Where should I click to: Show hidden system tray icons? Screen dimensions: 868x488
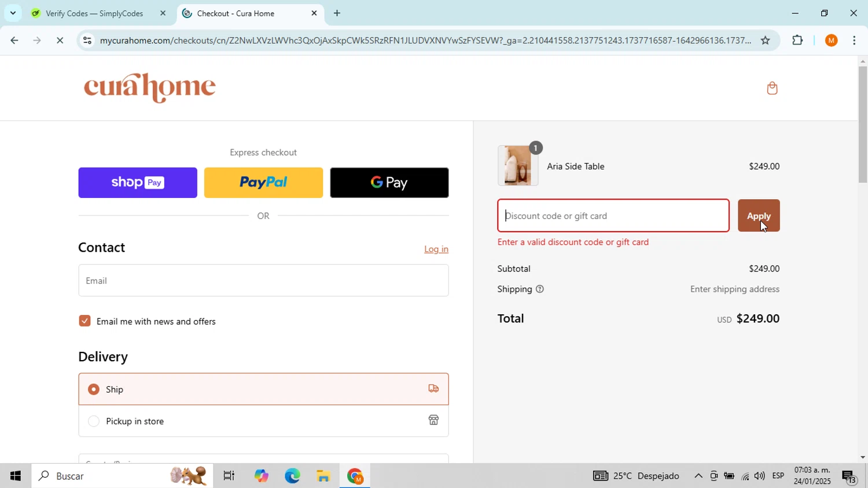(x=698, y=476)
